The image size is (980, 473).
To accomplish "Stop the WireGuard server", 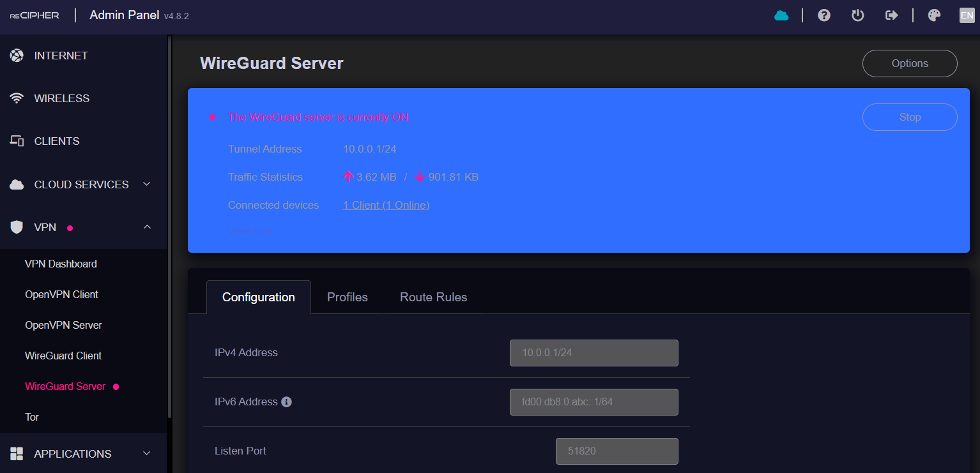I will click(x=909, y=117).
